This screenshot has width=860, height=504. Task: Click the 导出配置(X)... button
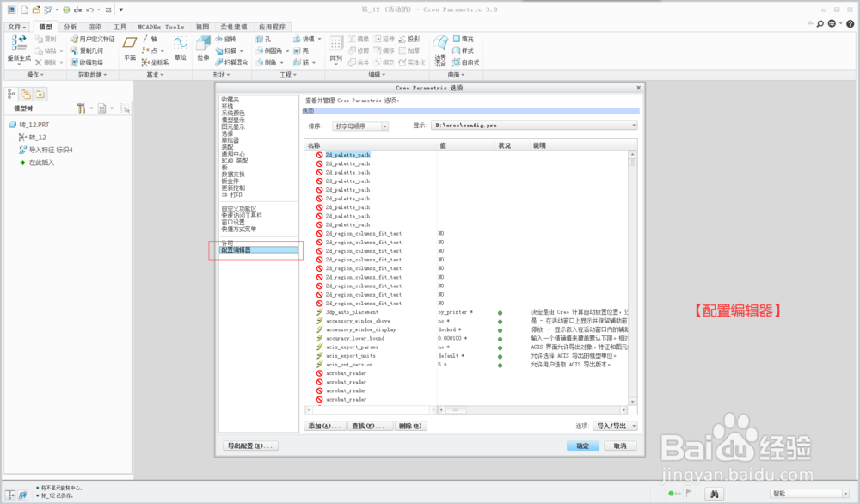(x=250, y=446)
